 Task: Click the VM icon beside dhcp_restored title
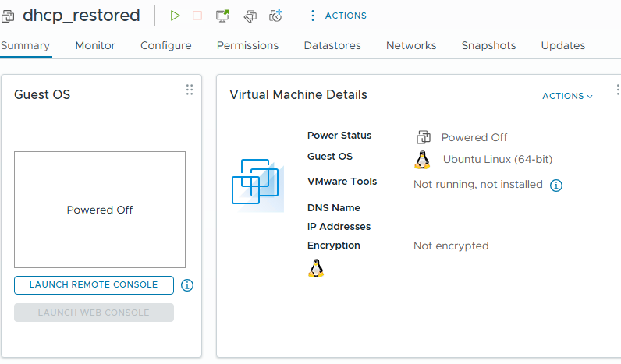point(8,16)
